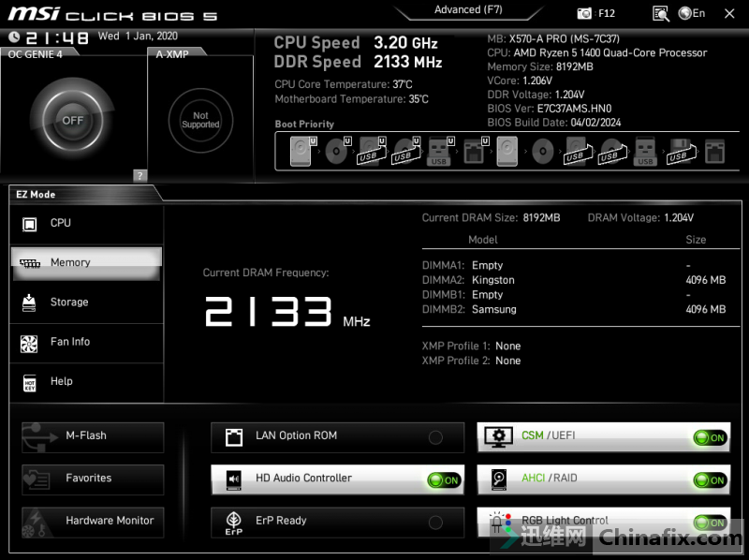Turn off RGB Light Control
The image size is (749, 560).
[x=708, y=523]
